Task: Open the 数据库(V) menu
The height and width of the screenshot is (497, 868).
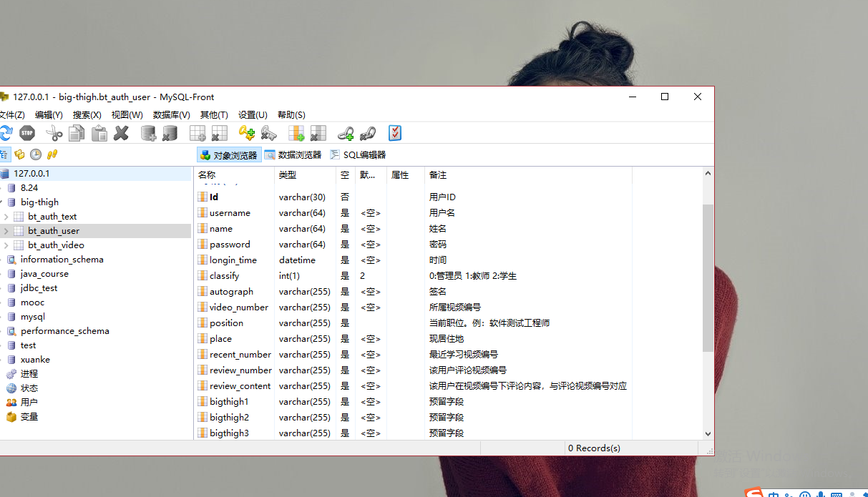Action: [171, 114]
